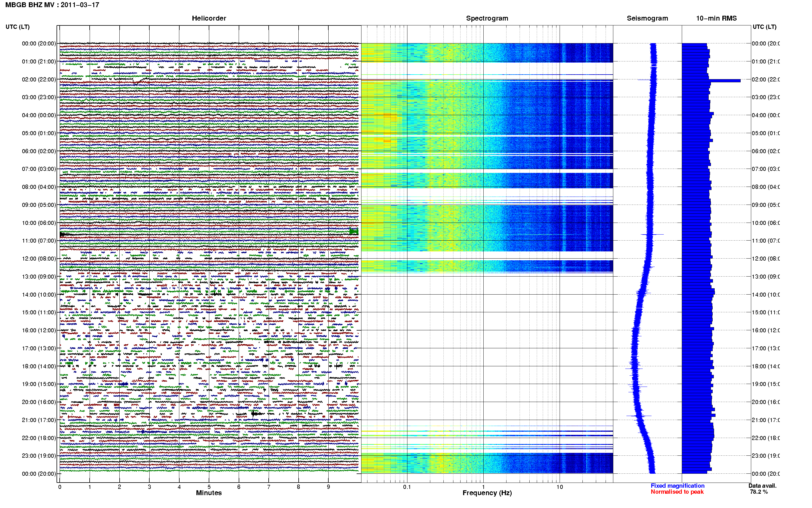The width and height of the screenshot is (812, 508).
Task: Click the right 22:00 time label
Action: pos(765,438)
